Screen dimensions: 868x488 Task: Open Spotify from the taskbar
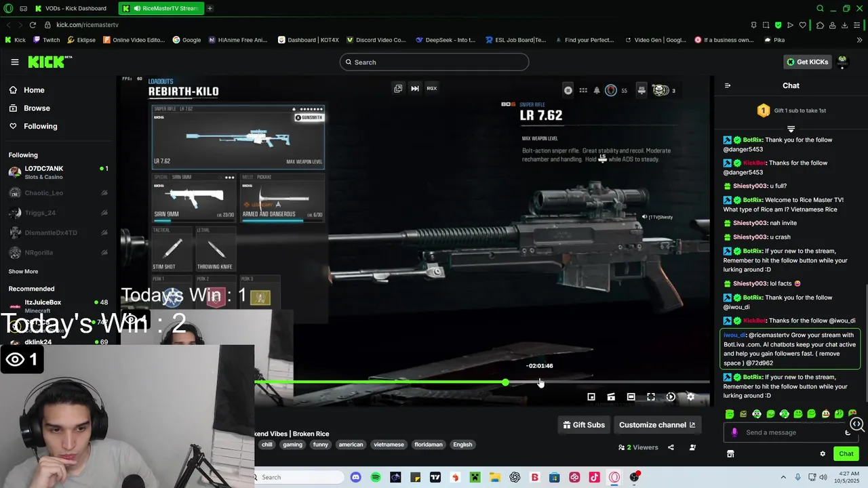[376, 477]
